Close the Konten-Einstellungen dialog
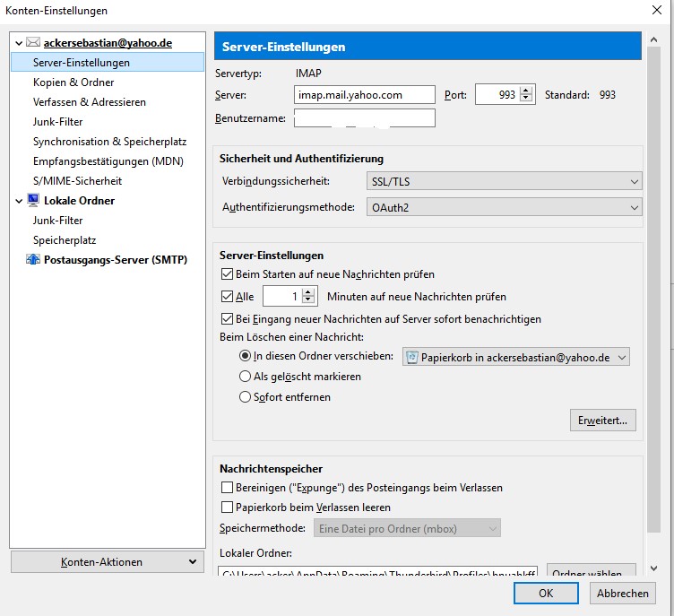 [657, 10]
